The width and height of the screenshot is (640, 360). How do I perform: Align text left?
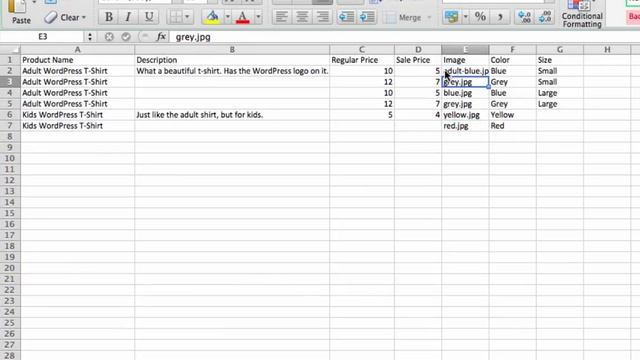tap(282, 17)
